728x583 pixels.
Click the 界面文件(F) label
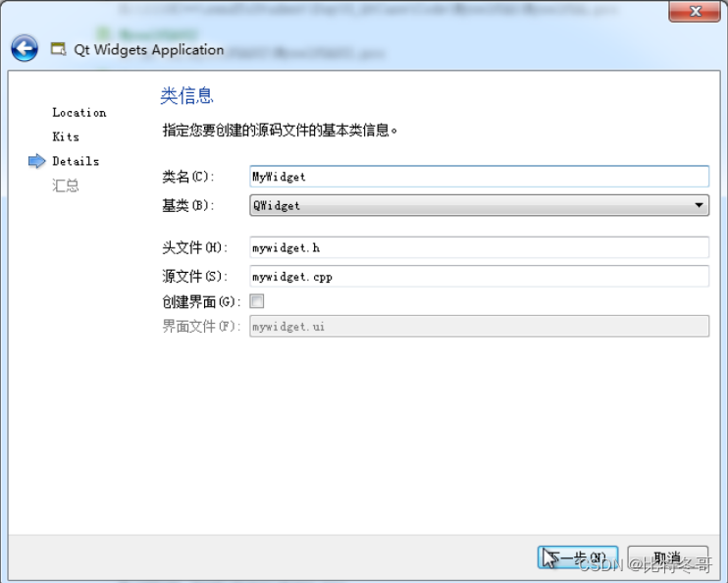pos(201,326)
